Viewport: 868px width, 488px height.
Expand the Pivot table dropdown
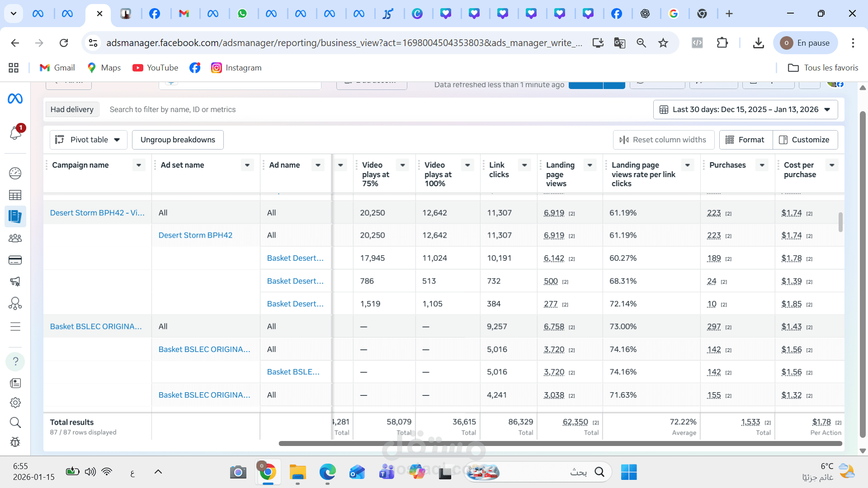point(89,140)
